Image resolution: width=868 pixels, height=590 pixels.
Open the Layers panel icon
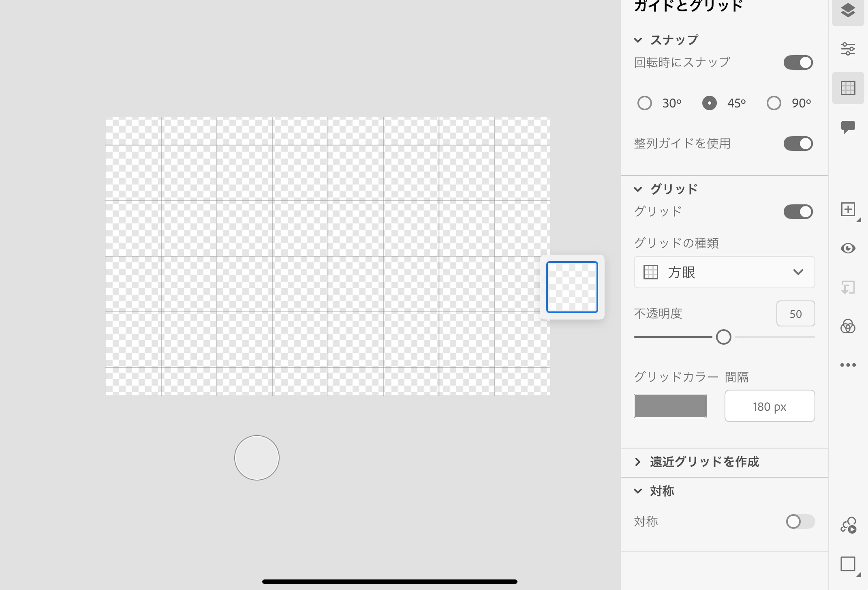click(848, 11)
